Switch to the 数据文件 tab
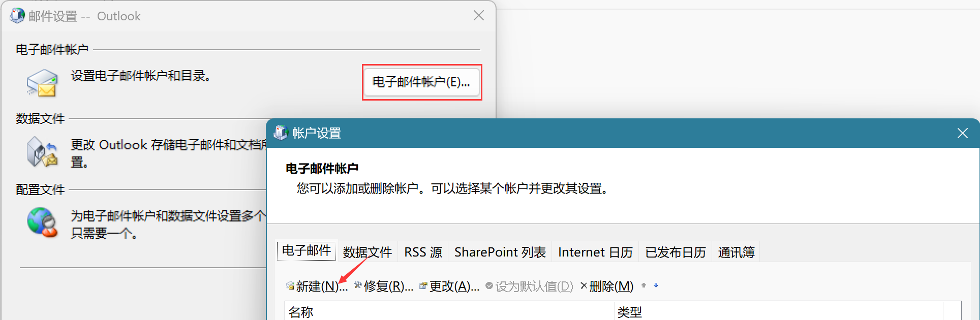 coord(367,252)
